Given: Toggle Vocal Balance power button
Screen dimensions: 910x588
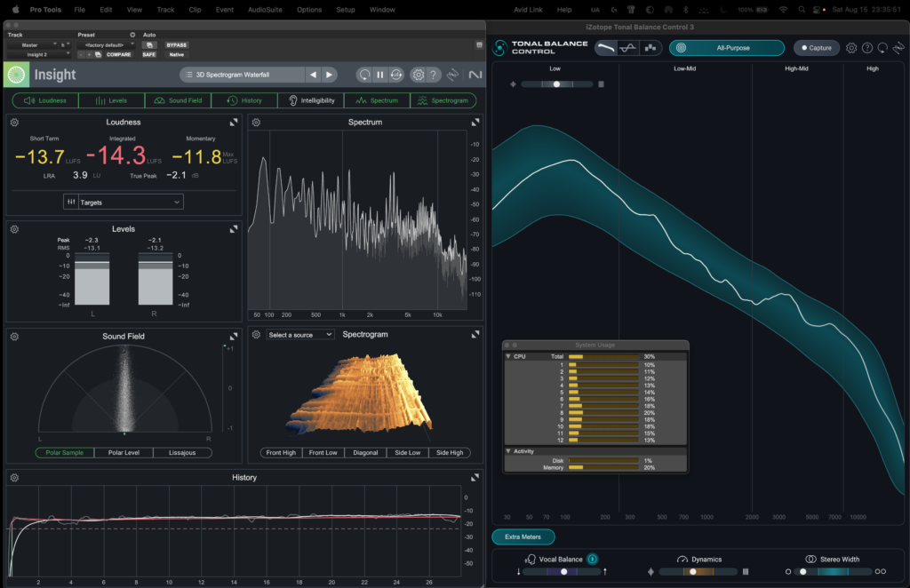Looking at the screenshot, I should click(x=592, y=559).
